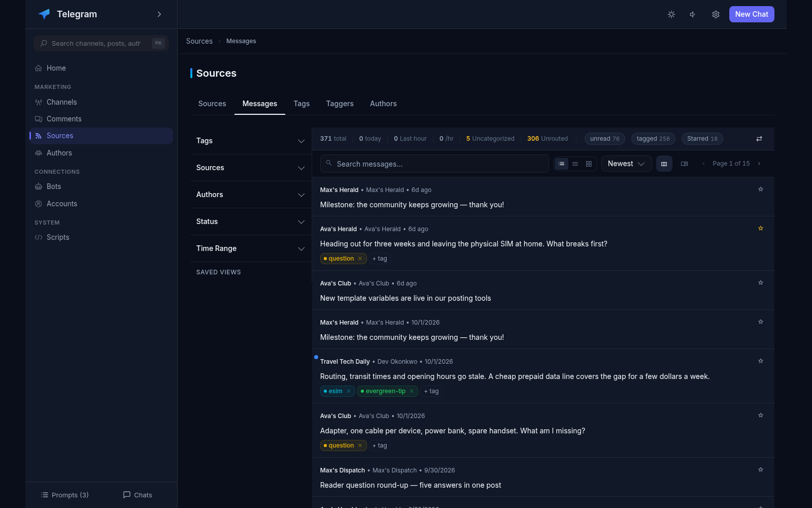Screen dimensions: 812x508
Task: Toggle the unread 76 filter chip
Action: [604, 139]
